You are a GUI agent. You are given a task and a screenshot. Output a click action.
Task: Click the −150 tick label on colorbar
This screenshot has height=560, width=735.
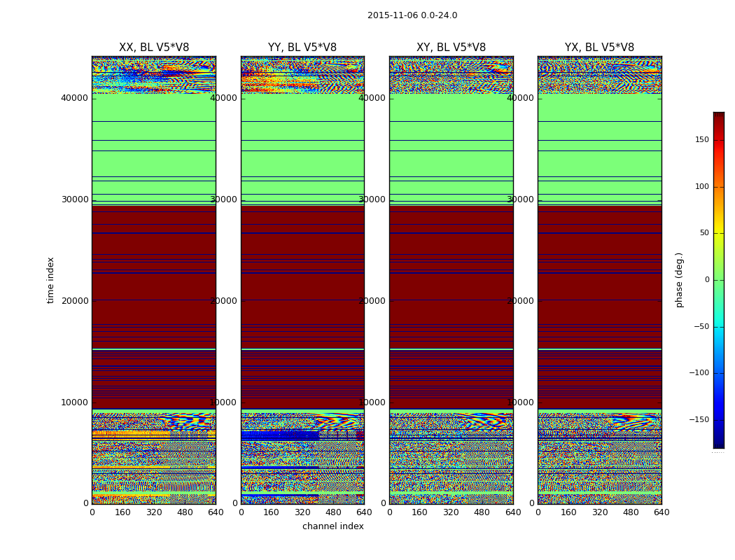point(698,420)
